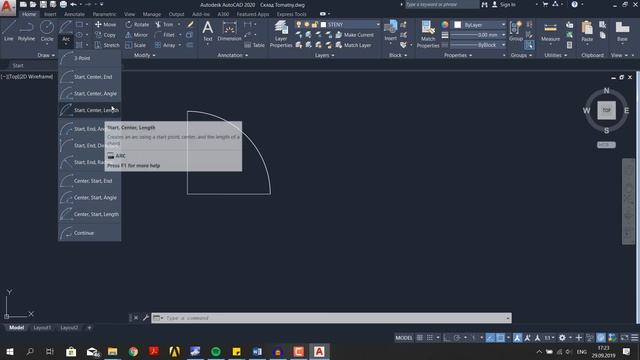This screenshot has height=360, width=640.
Task: Insert a Table
Action: click(254, 45)
